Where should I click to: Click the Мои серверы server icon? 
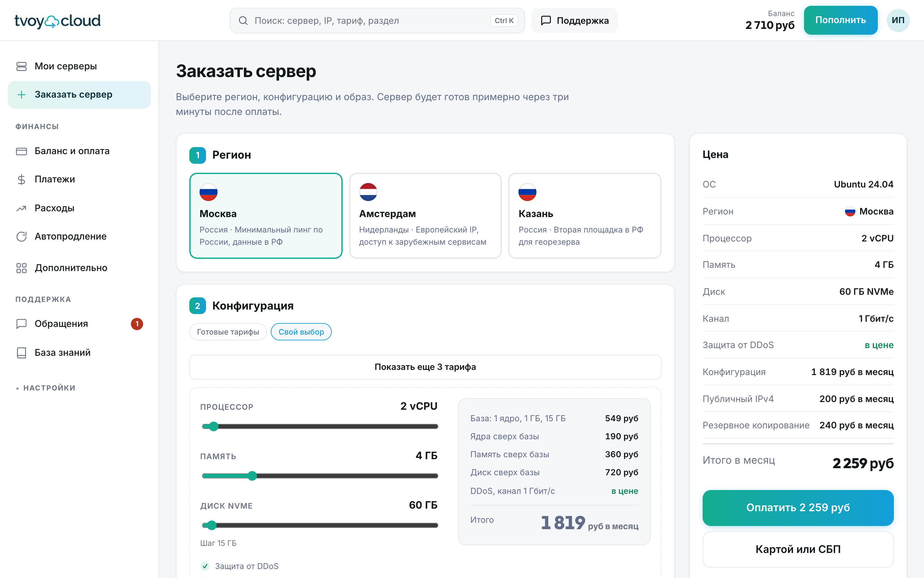point(21,66)
